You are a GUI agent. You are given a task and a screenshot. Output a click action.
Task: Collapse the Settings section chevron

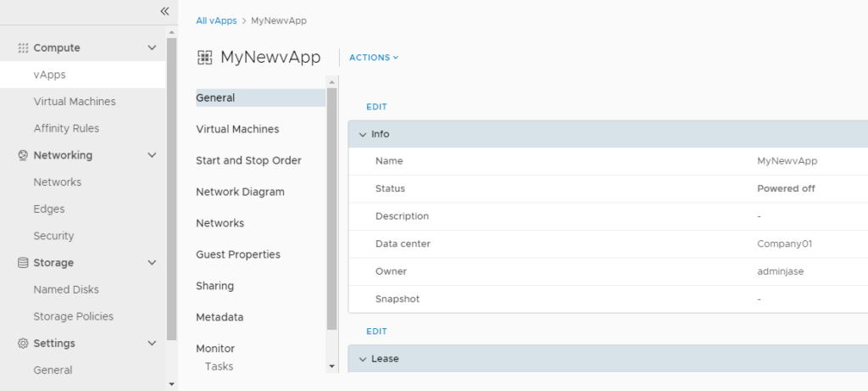(x=153, y=344)
